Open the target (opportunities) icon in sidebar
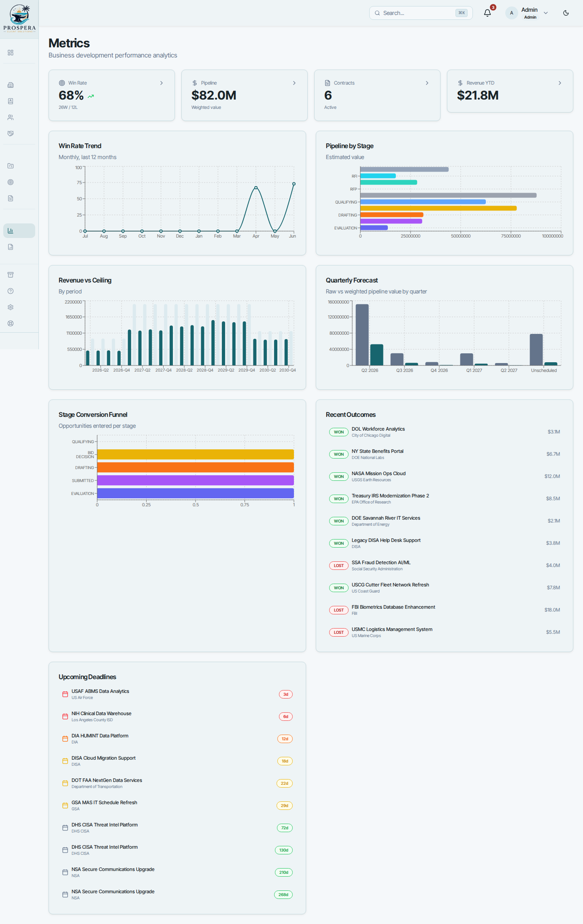Screen dimensions: 583x924 (11, 182)
